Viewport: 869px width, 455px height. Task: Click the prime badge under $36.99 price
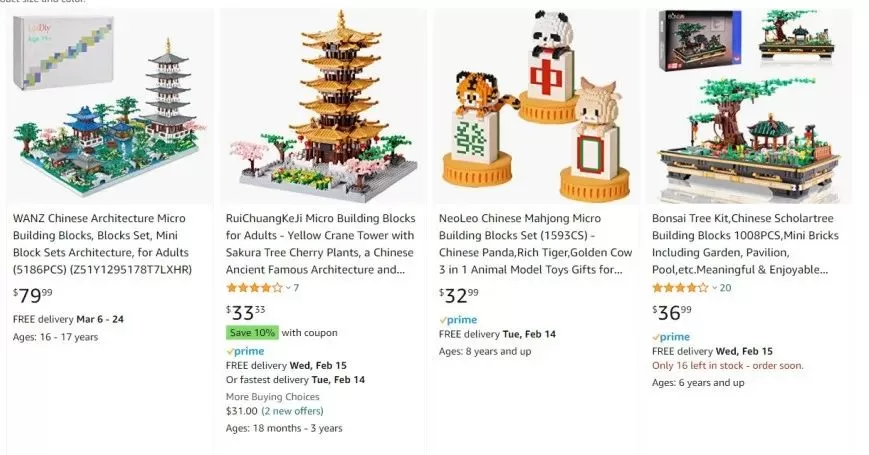[x=671, y=337]
